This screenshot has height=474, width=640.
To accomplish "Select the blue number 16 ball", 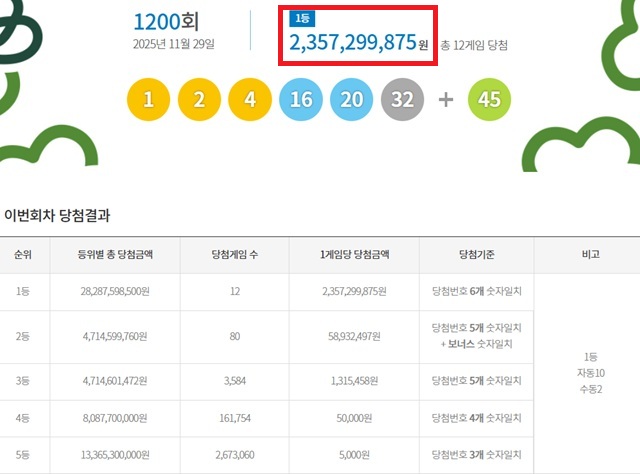I will coord(301,100).
